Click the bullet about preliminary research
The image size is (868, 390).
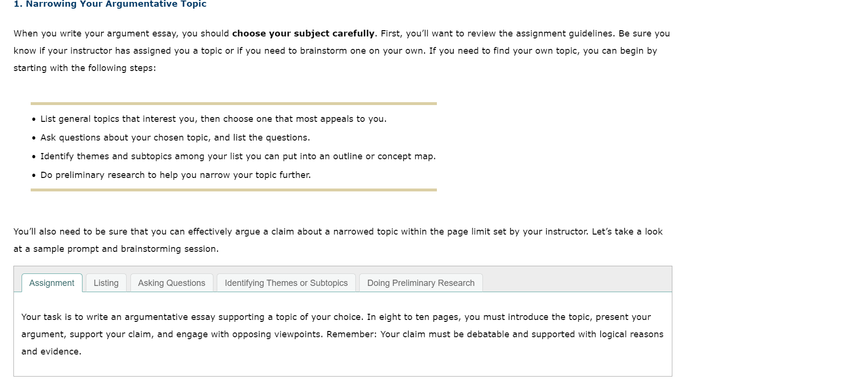tap(176, 175)
